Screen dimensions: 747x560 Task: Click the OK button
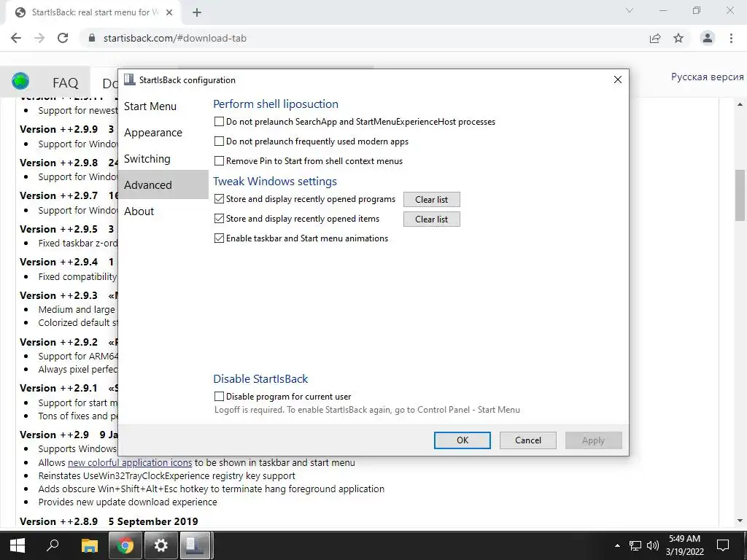click(x=462, y=440)
